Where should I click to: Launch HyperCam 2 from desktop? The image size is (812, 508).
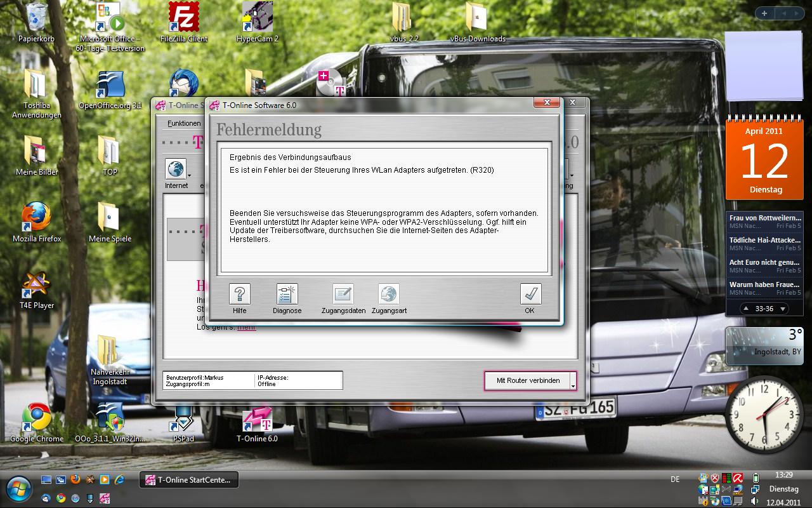pyautogui.click(x=257, y=18)
